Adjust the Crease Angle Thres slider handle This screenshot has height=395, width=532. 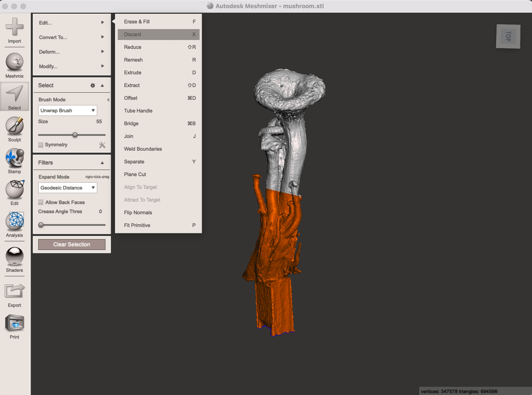point(41,225)
